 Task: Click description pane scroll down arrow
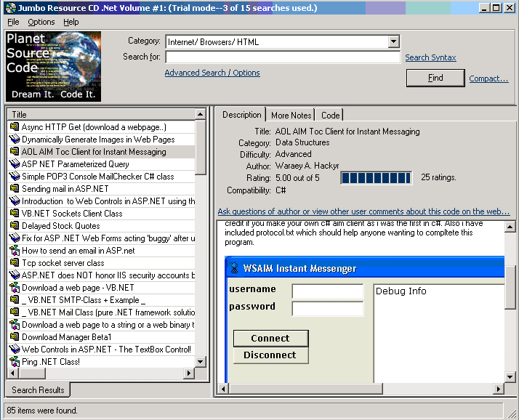(x=510, y=376)
